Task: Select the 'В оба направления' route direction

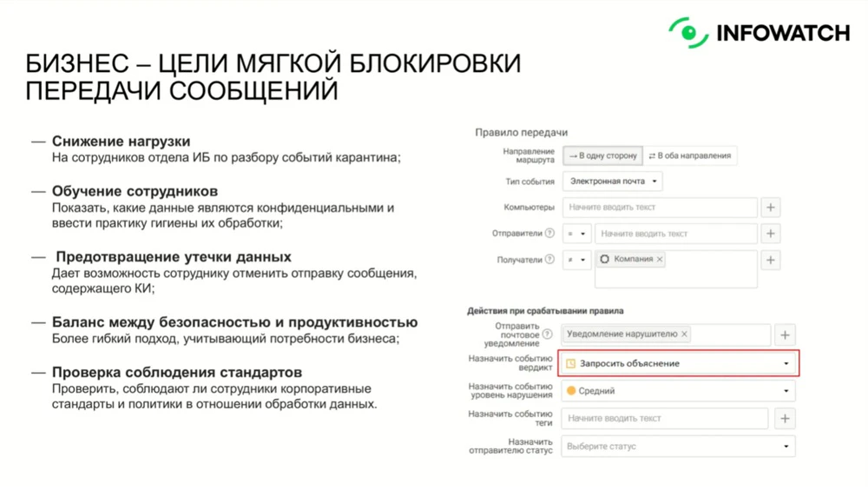Action: (690, 156)
